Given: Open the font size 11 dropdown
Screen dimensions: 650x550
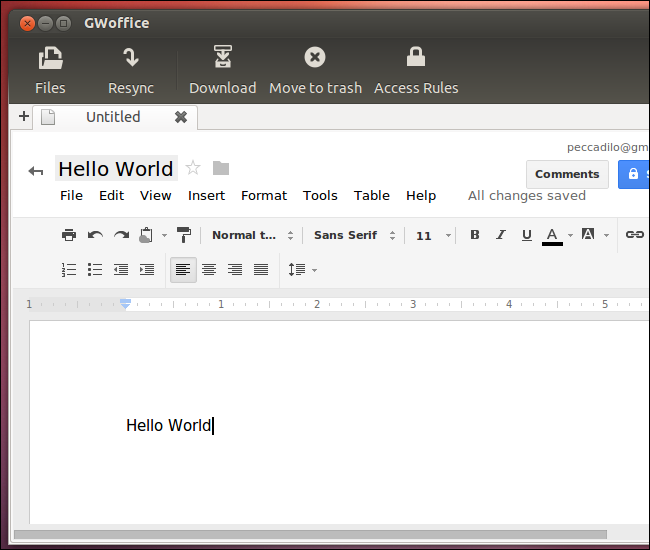Looking at the screenshot, I should click(433, 236).
